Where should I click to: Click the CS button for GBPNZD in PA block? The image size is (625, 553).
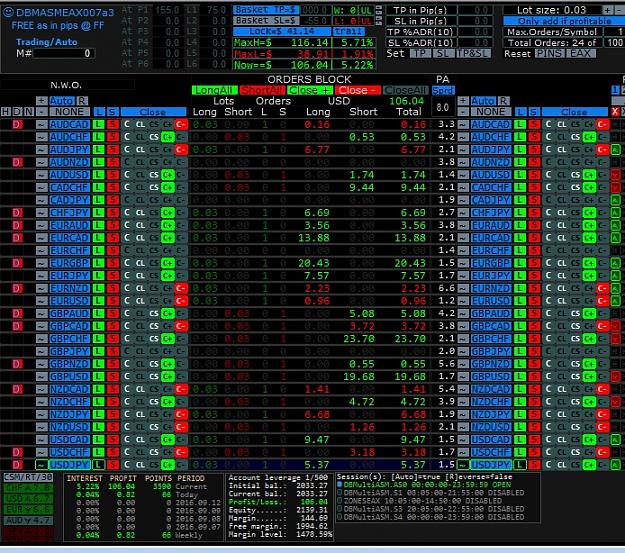click(x=575, y=364)
